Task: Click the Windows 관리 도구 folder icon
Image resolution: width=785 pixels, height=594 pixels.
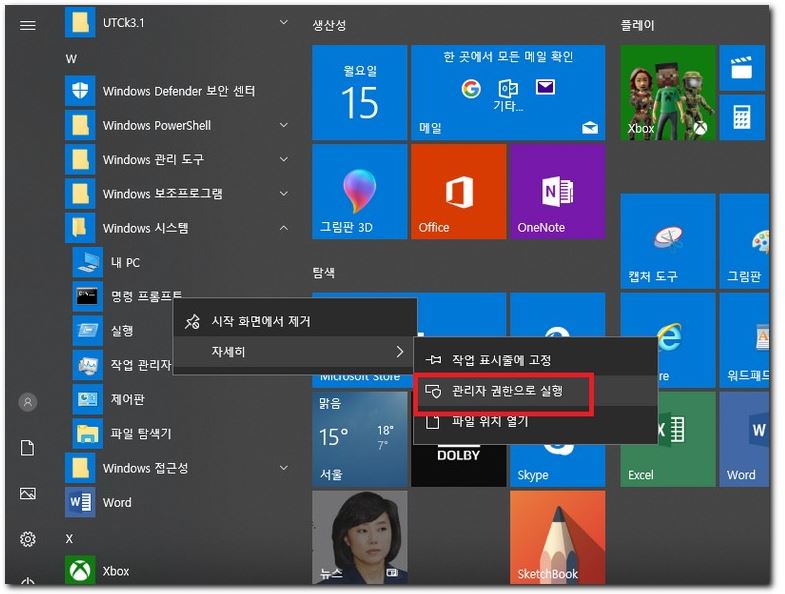Action: click(x=80, y=159)
